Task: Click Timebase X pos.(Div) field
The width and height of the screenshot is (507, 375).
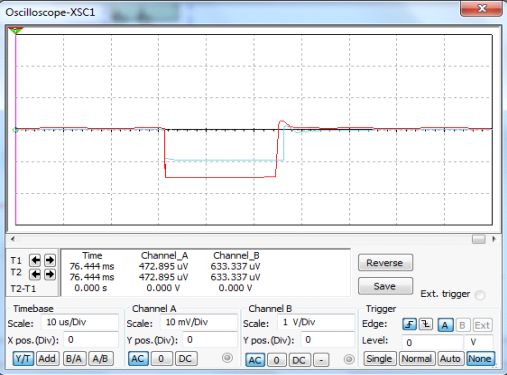Action: click(x=92, y=340)
